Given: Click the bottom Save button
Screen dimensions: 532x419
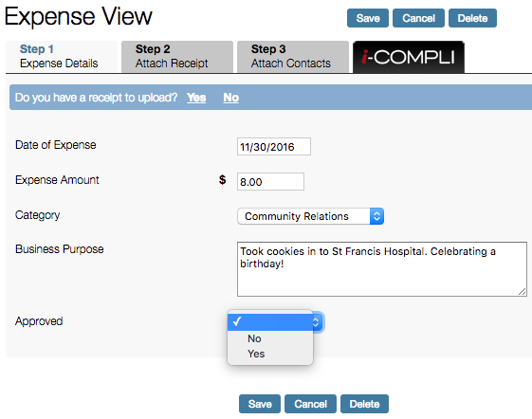Looking at the screenshot, I should click(x=260, y=404).
